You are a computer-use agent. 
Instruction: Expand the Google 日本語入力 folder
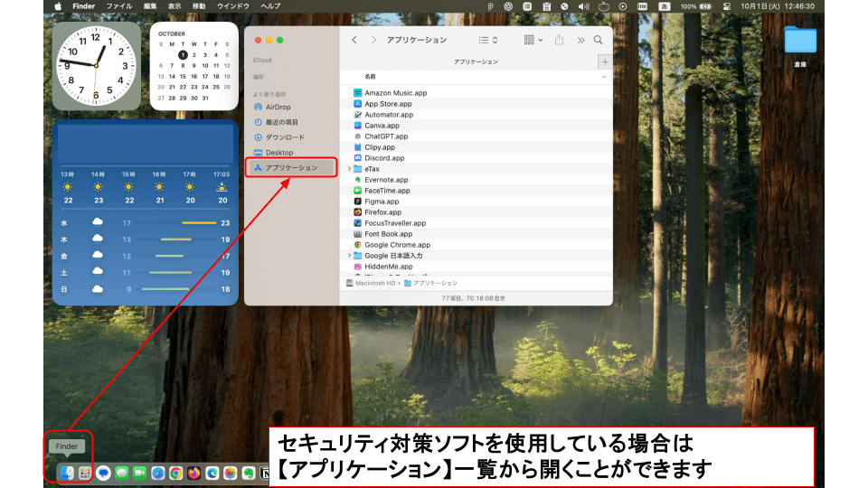click(x=350, y=256)
